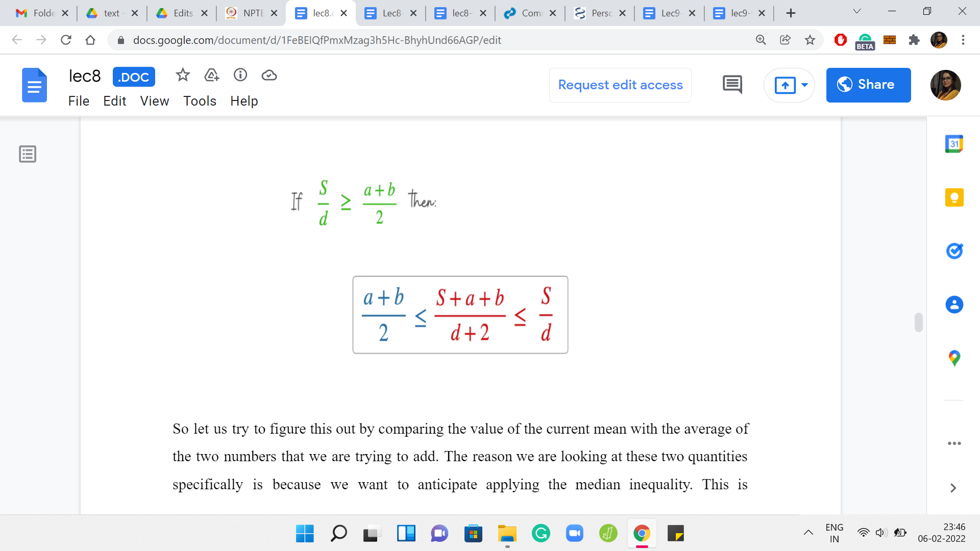This screenshot has height=551, width=980.
Task: Bookmark this page with star icon
Action: point(810,40)
